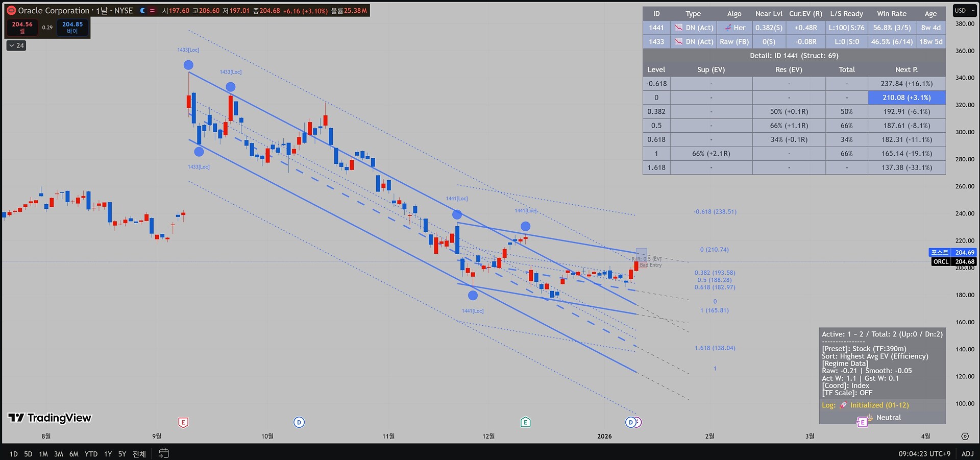This screenshot has height=460, width=980.
Task: Click next price 192.91 (-6.1%)
Action: coord(906,112)
